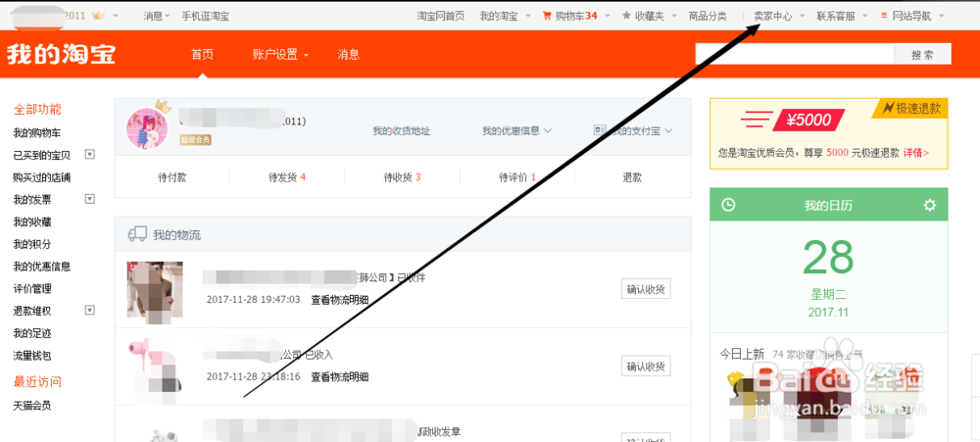
Task: View 待收货 orders
Action: pyautogui.click(x=402, y=177)
